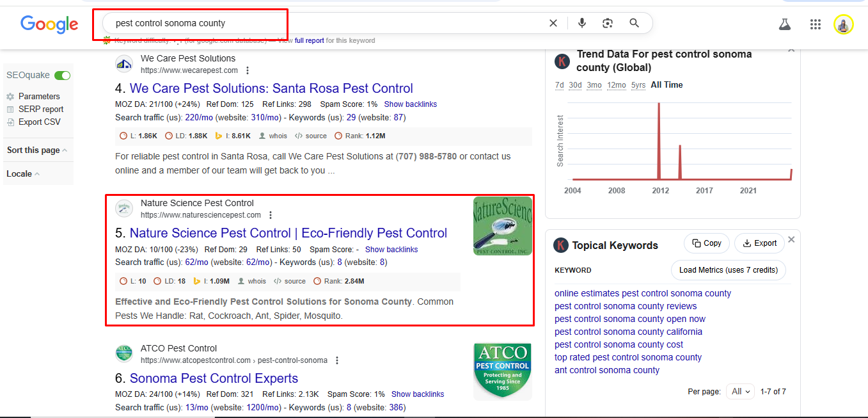Image resolution: width=868 pixels, height=418 pixels.
Task: Click the magnifier search submit icon
Action: pos(634,23)
